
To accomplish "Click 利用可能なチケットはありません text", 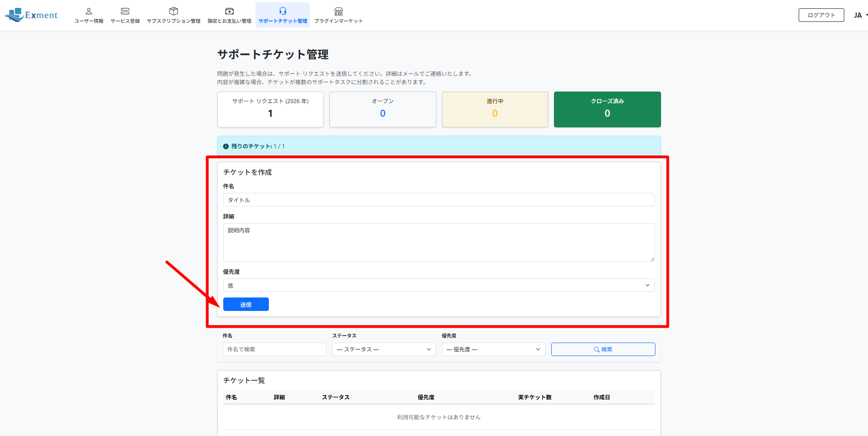I will [439, 417].
